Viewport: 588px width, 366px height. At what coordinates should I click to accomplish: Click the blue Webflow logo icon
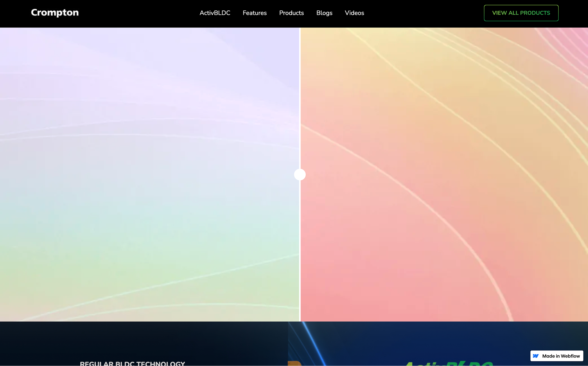point(536,356)
